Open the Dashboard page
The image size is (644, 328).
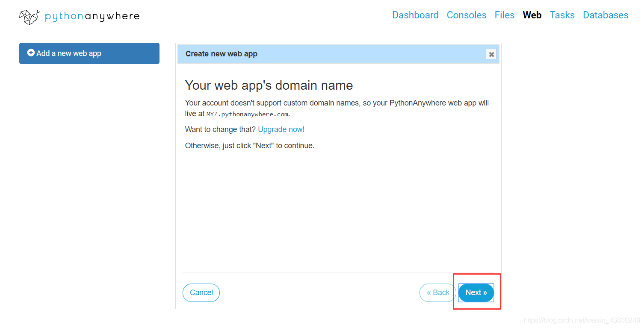(x=415, y=15)
